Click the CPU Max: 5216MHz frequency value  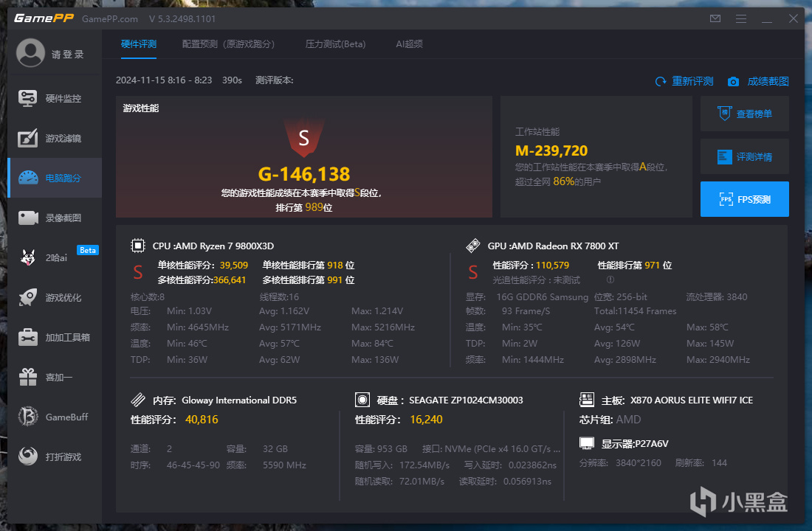pyautogui.click(x=382, y=327)
